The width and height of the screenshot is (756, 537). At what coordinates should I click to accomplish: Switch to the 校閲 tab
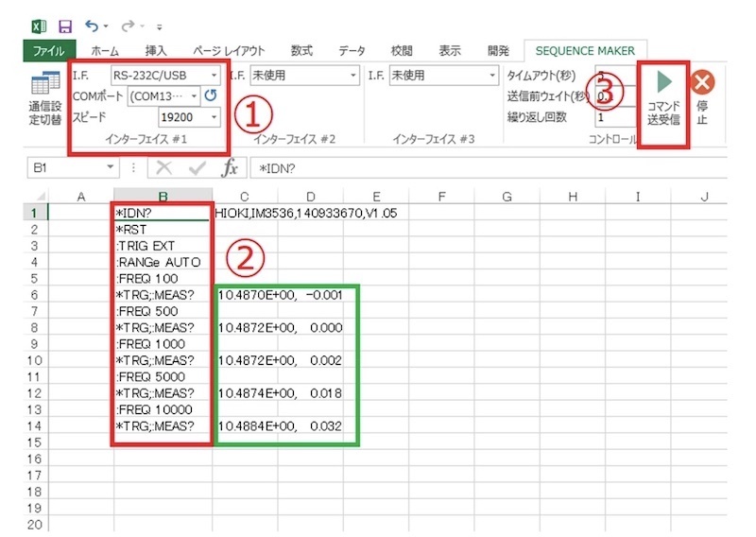401,51
